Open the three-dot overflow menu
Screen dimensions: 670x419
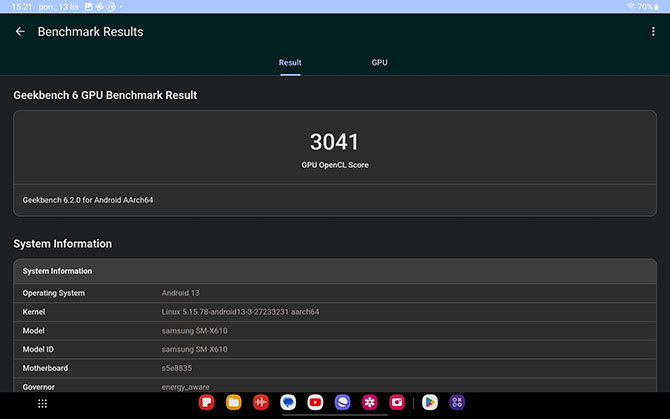(x=653, y=32)
